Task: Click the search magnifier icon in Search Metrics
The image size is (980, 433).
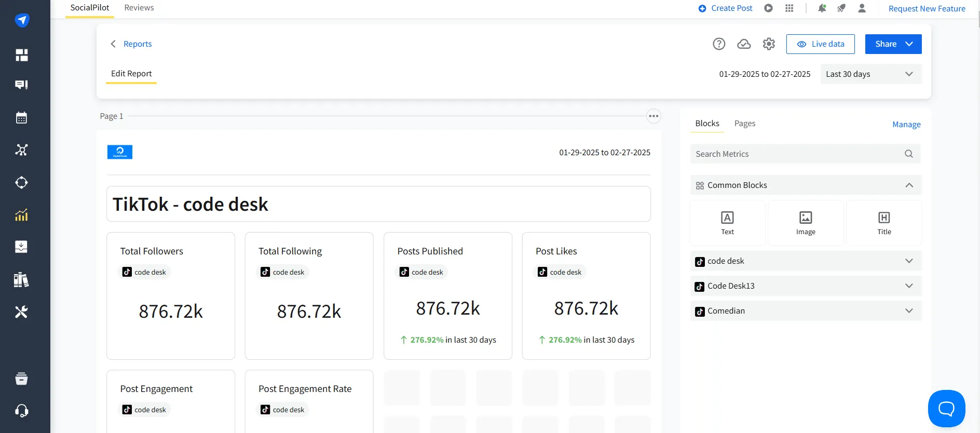Action: (909, 154)
